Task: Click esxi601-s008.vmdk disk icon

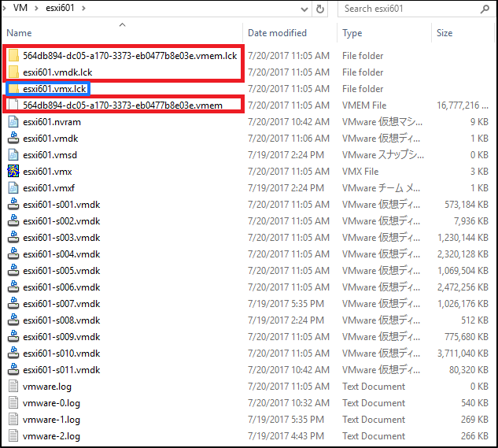Action: click(13, 320)
